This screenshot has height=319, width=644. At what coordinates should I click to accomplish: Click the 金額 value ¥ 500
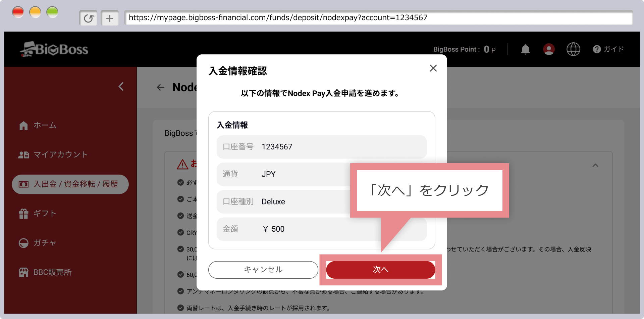tap(274, 229)
